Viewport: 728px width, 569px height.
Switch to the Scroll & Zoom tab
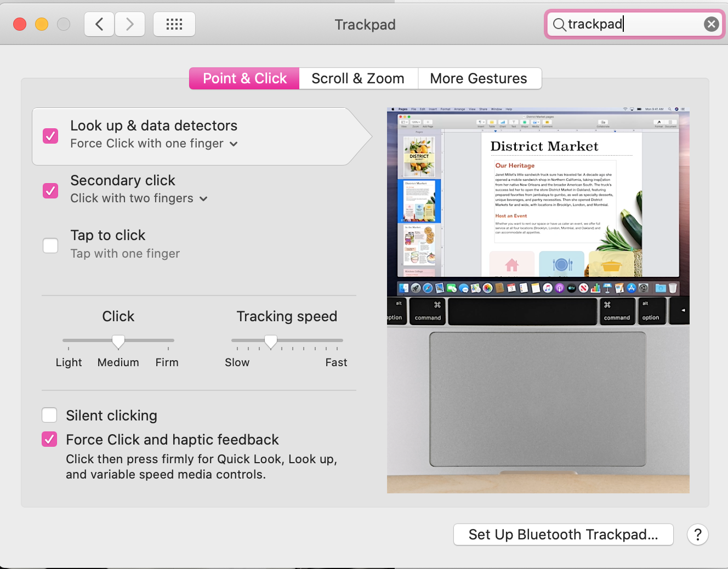pyautogui.click(x=357, y=78)
